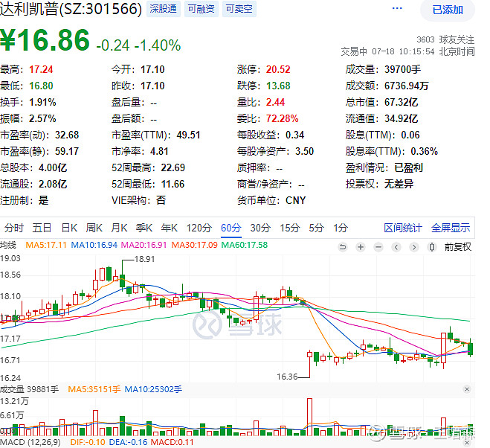Switch to the 五日 chart tab
The height and width of the screenshot is (448, 490).
point(42,228)
